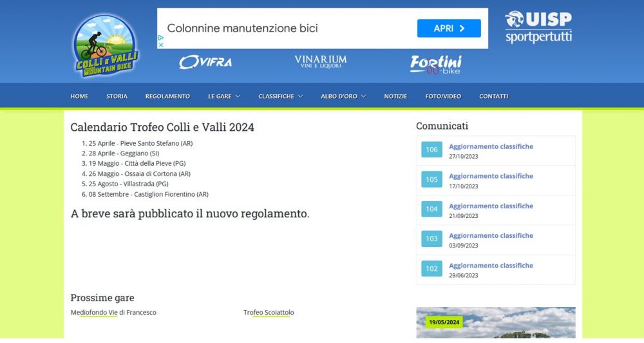644x343 pixels.
Task: Open the NOTIZIE page
Action: 395,96
